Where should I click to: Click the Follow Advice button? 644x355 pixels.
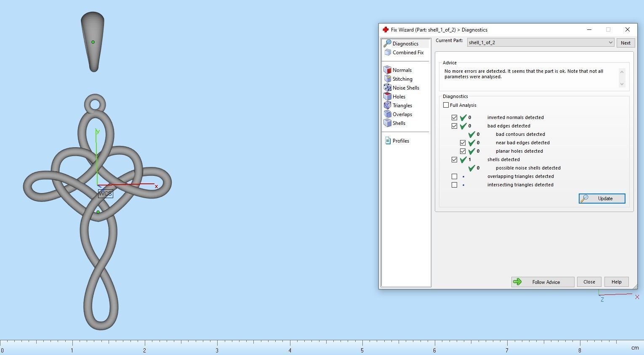(x=543, y=282)
